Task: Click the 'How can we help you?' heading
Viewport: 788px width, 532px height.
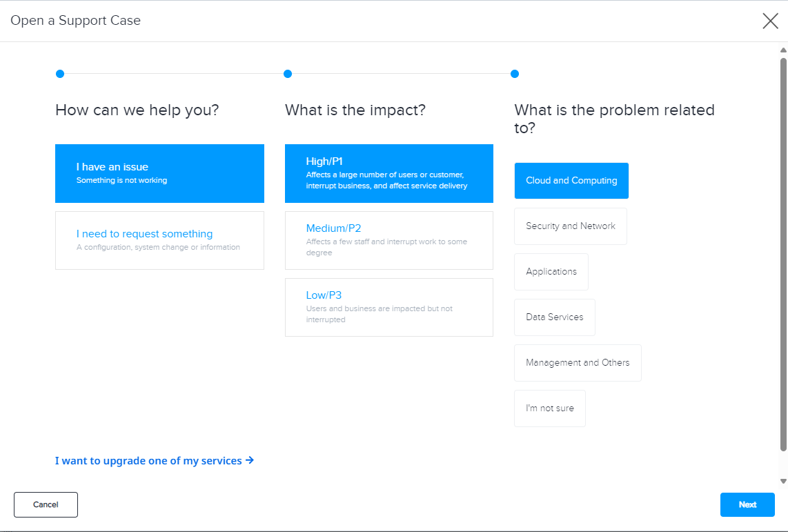Action: [x=137, y=110]
